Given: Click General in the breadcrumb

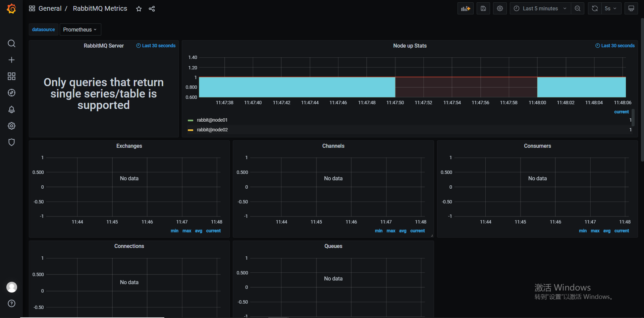Looking at the screenshot, I should coord(51,8).
